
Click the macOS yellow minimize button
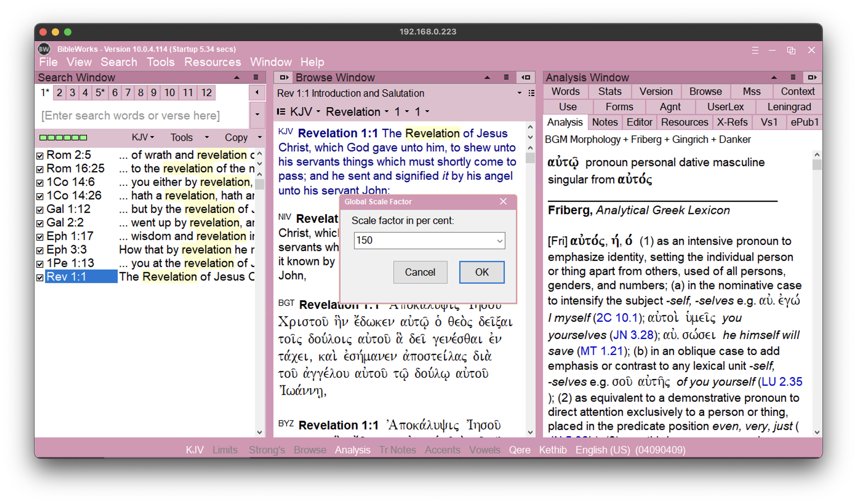(55, 32)
